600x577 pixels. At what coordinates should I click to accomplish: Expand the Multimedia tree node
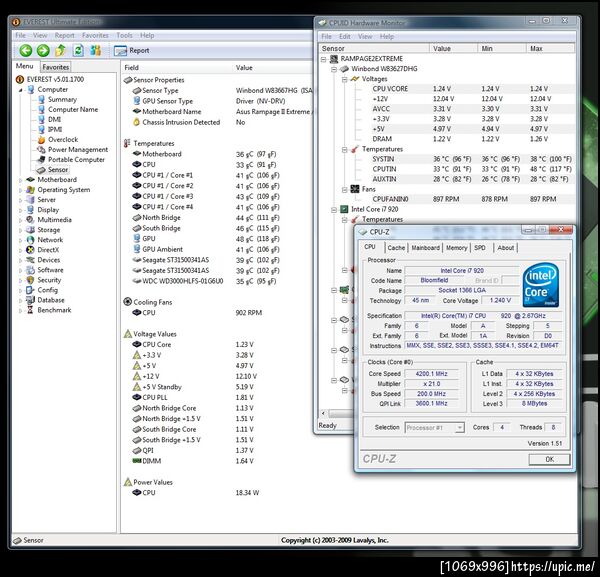coord(21,220)
